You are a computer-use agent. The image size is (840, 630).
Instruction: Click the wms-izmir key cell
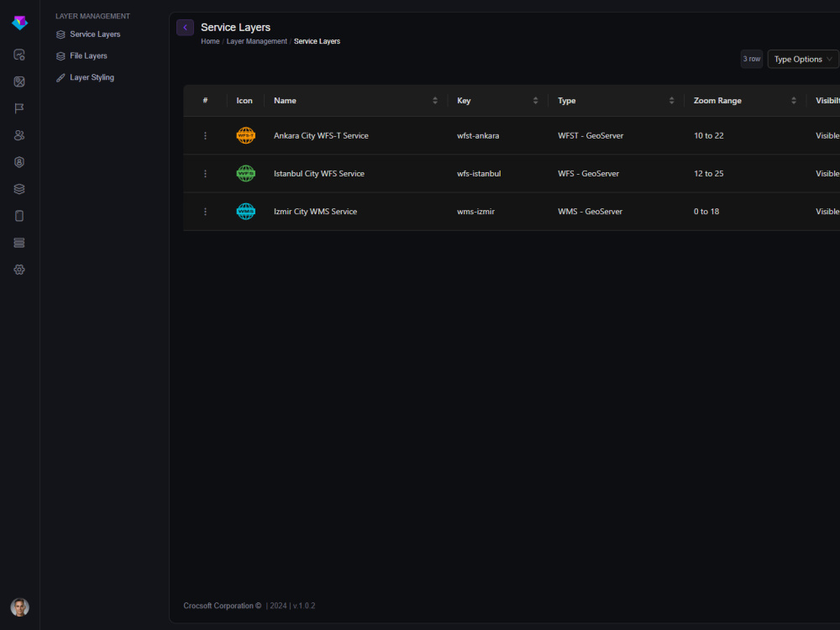(475, 212)
